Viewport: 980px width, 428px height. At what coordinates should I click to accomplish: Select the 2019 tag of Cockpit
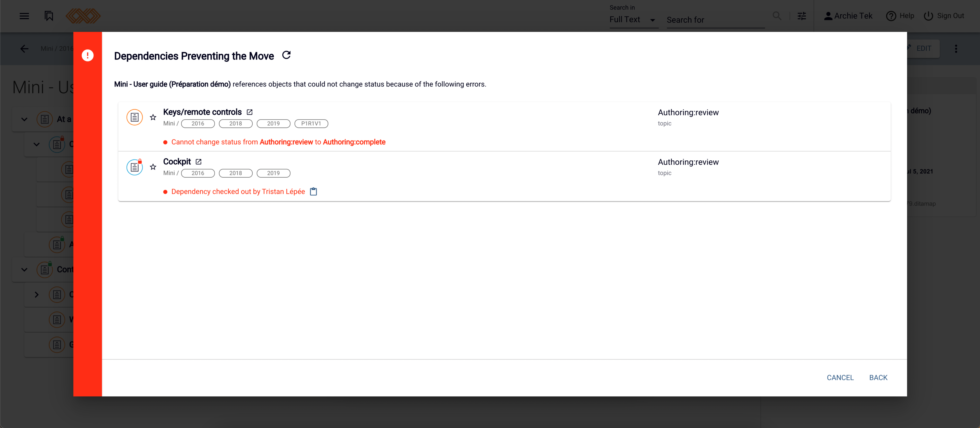pos(273,173)
